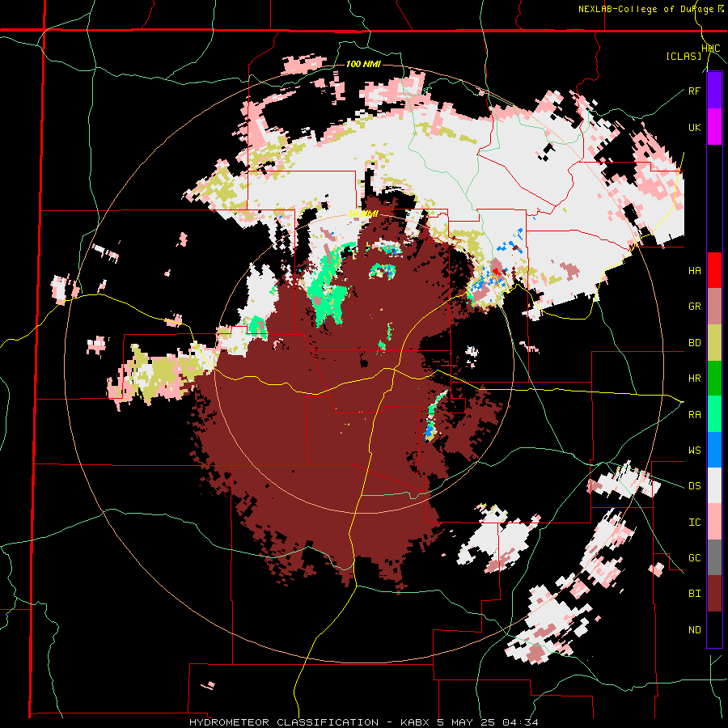Click the HHC product label
The height and width of the screenshot is (728, 728).
[x=711, y=49]
